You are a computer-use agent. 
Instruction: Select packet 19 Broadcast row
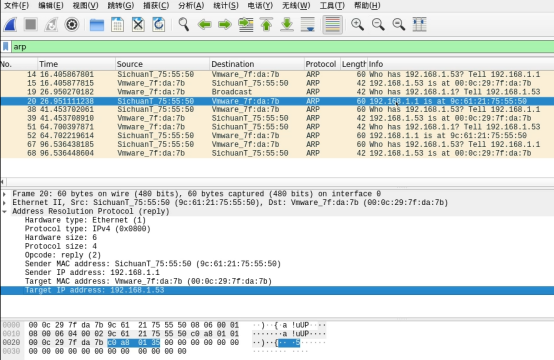click(277, 92)
